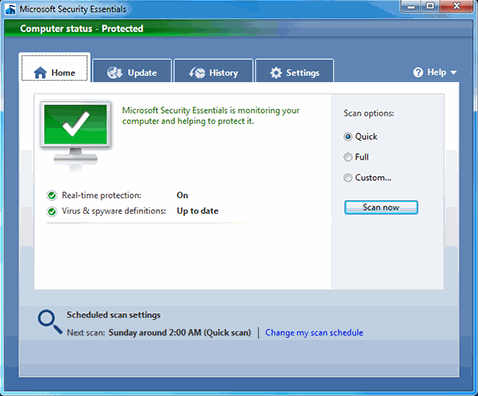
Task: Click the scheduled scan magnifying glass icon
Action: tap(50, 322)
